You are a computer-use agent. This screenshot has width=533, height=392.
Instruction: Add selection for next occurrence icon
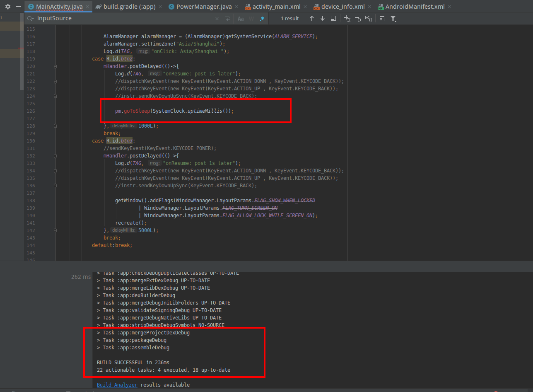point(347,19)
